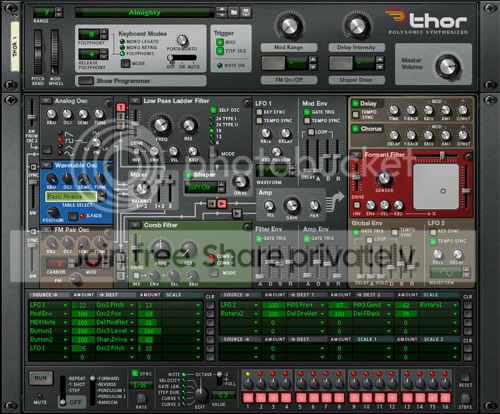Open the Comb Filter type dropdown arrow
The height and width of the screenshot is (414, 500).
click(x=135, y=225)
